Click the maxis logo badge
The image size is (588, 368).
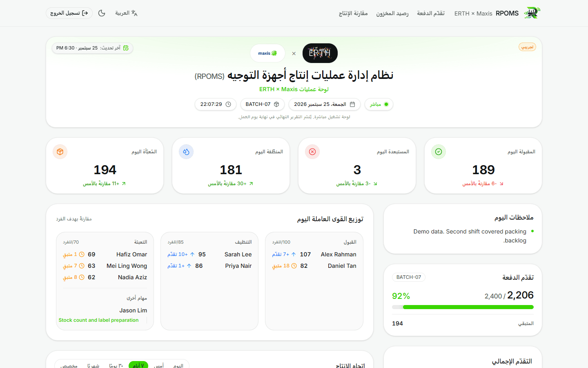(267, 53)
